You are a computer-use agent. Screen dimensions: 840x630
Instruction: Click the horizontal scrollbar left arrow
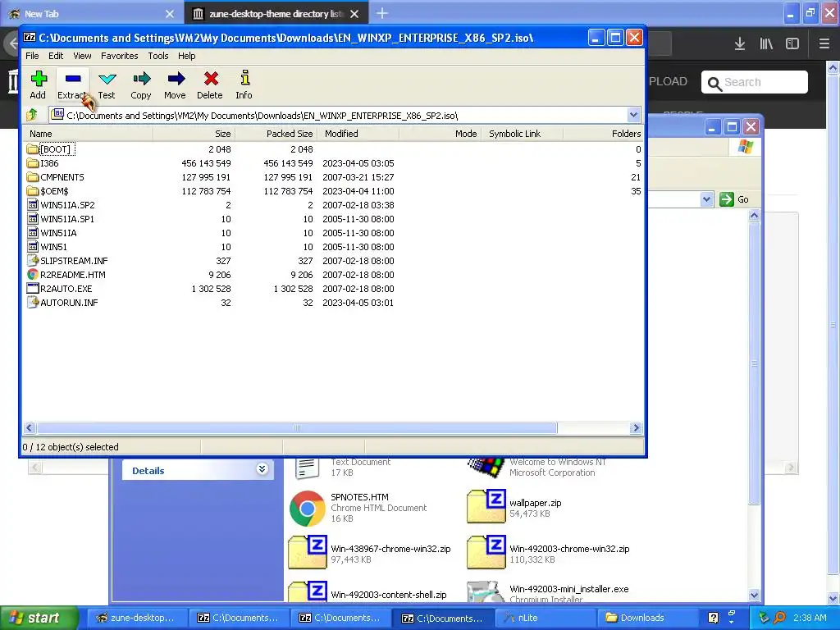click(x=30, y=427)
